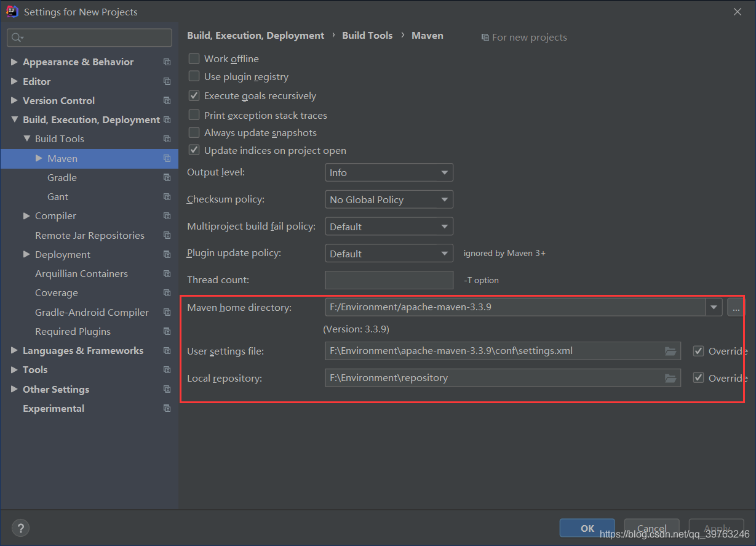
Task: Collapse Build, Execution, Deployment node
Action: pyautogui.click(x=14, y=119)
